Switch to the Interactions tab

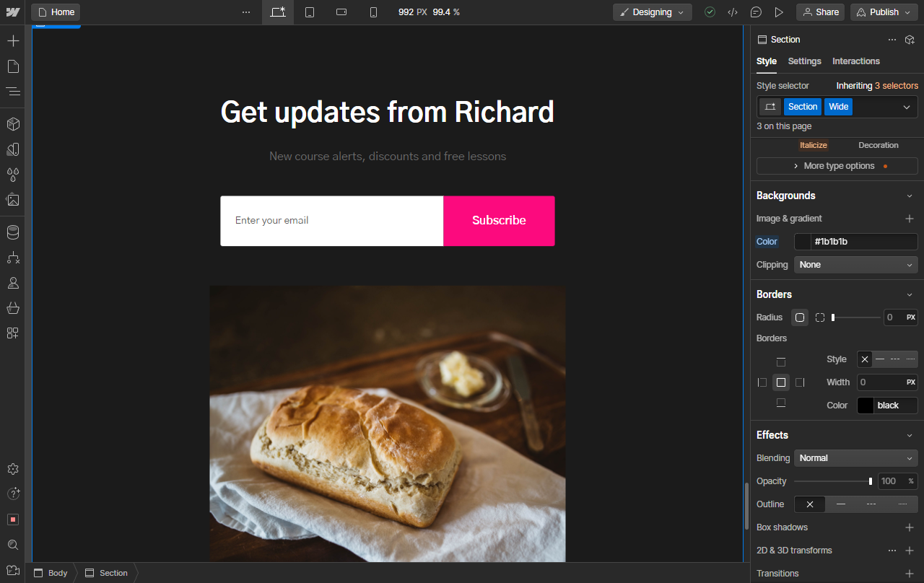[856, 61]
